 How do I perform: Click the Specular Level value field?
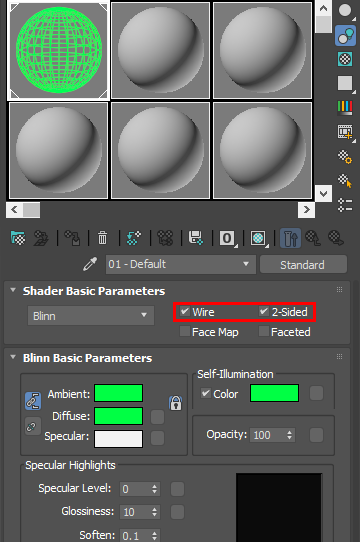pos(135,489)
